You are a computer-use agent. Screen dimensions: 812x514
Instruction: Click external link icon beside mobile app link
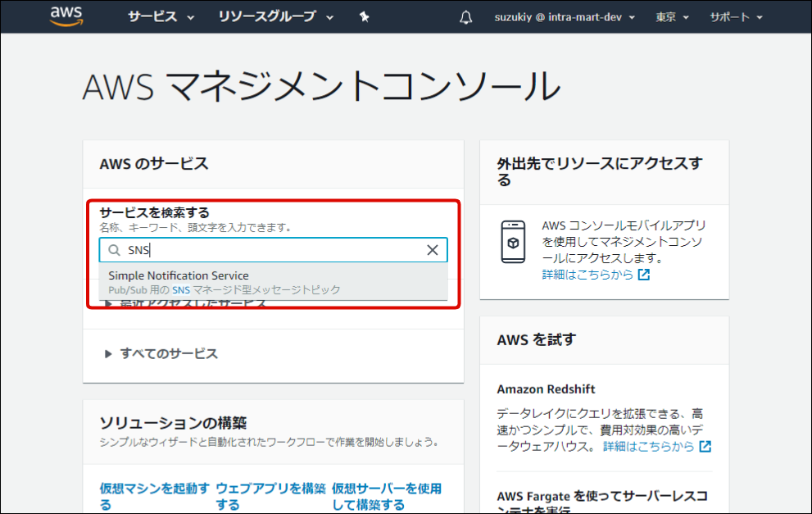644,275
